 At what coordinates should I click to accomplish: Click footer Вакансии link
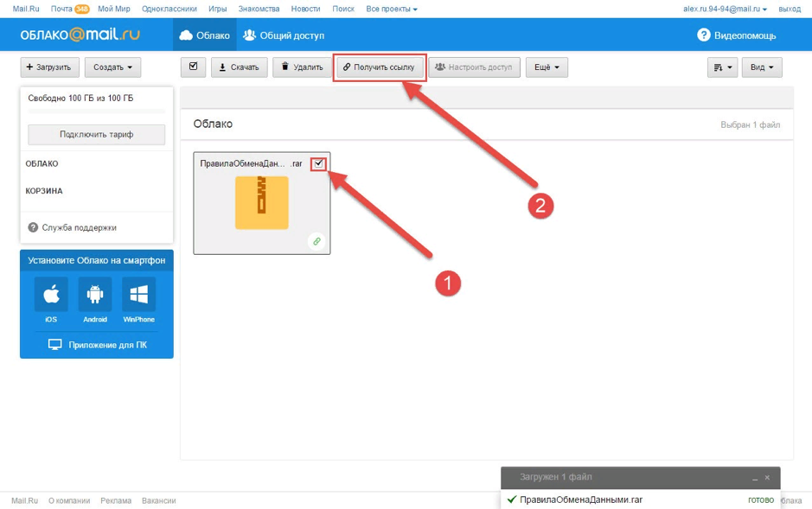(159, 500)
